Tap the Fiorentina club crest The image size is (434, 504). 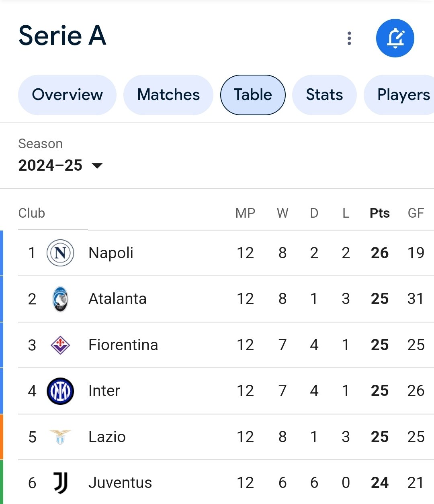pos(60,345)
